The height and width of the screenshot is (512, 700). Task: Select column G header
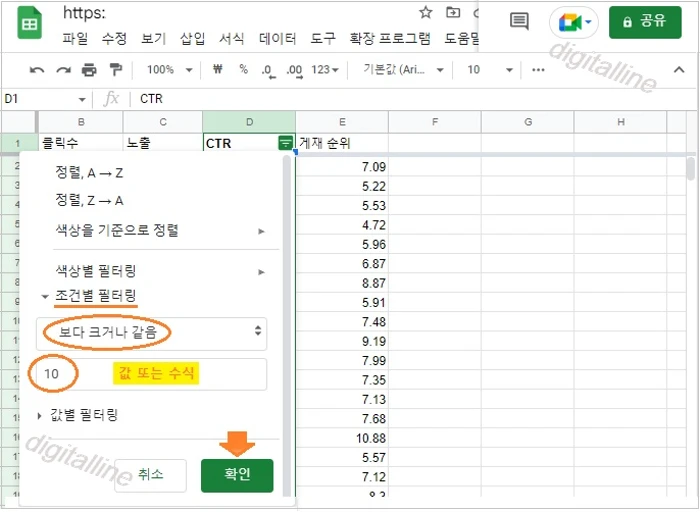click(528, 122)
